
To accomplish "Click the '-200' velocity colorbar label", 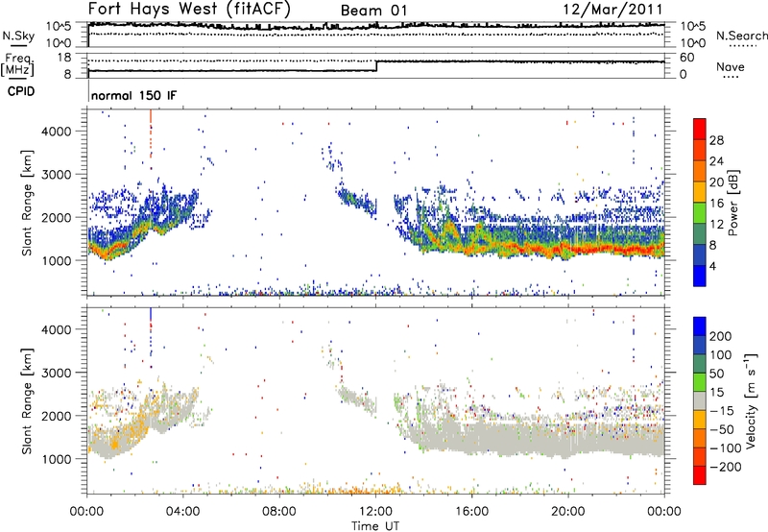I will click(726, 467).
